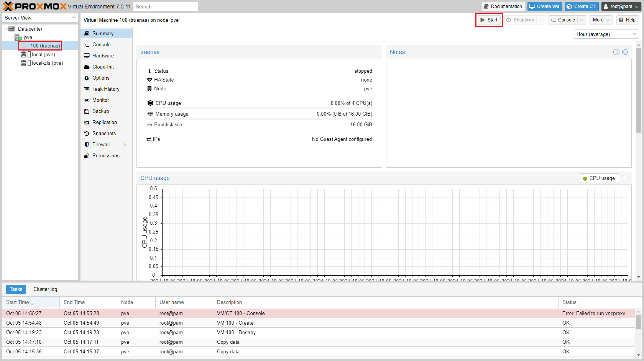Click the Memory usage icon
Image resolution: width=644 pixels, height=361 pixels.
tap(150, 114)
